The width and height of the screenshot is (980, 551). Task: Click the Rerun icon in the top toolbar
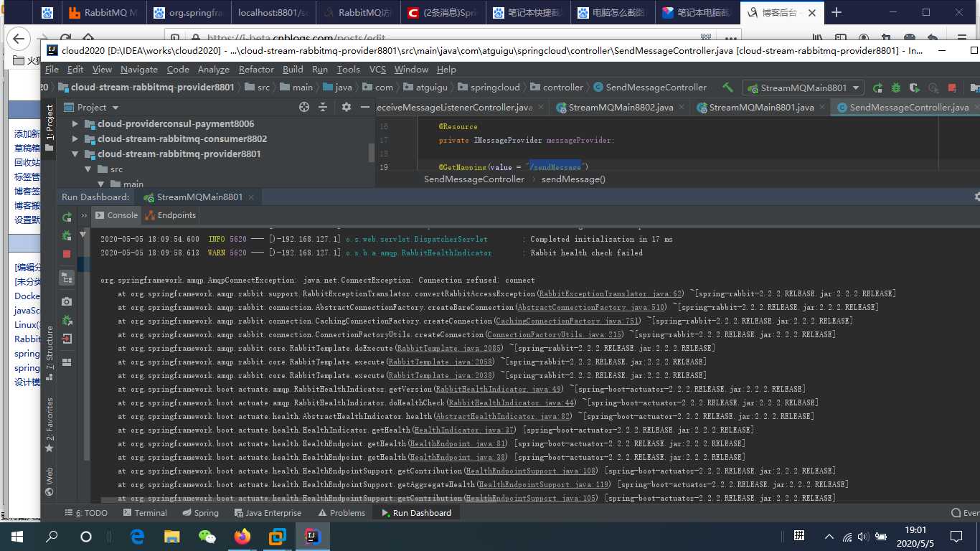click(x=877, y=88)
